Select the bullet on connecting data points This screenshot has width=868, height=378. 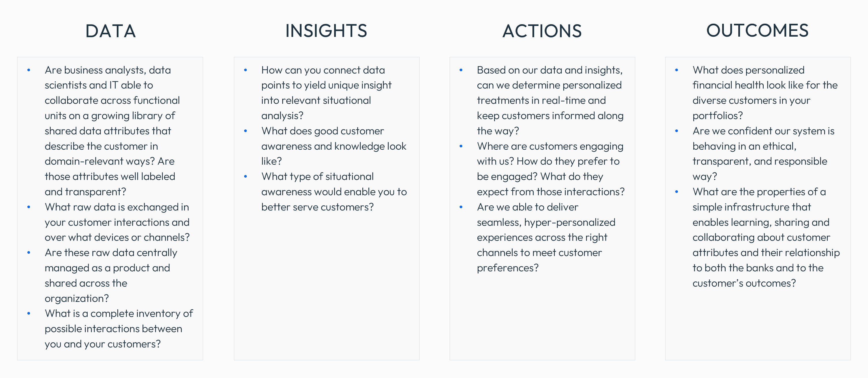pyautogui.click(x=326, y=93)
